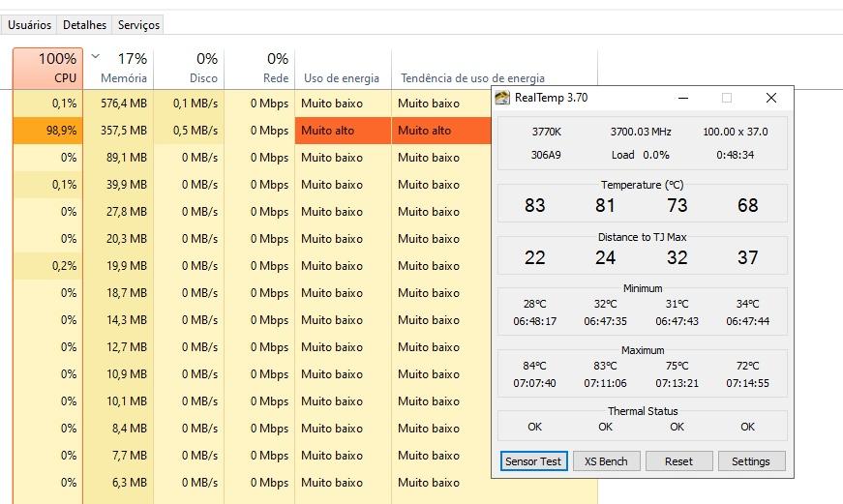Click the 3700.03 MHz clock speed value

click(x=641, y=132)
